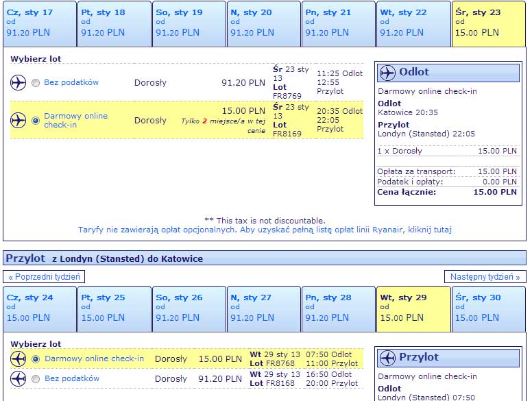Switch to the Śr, sty 30 return tab
The width and height of the screenshot is (532, 401).
[489, 309]
